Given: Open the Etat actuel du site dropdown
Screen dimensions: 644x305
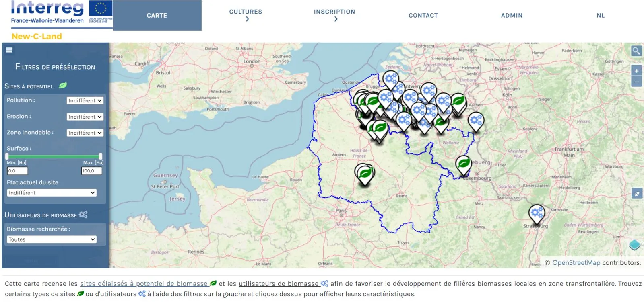Looking at the screenshot, I should click(52, 193).
